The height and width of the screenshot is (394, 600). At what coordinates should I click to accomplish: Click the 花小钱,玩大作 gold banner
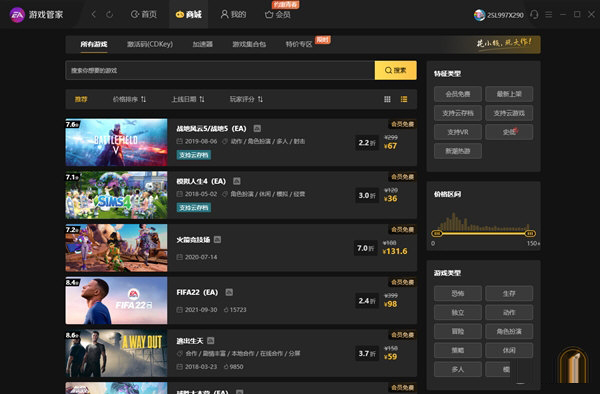click(x=504, y=44)
